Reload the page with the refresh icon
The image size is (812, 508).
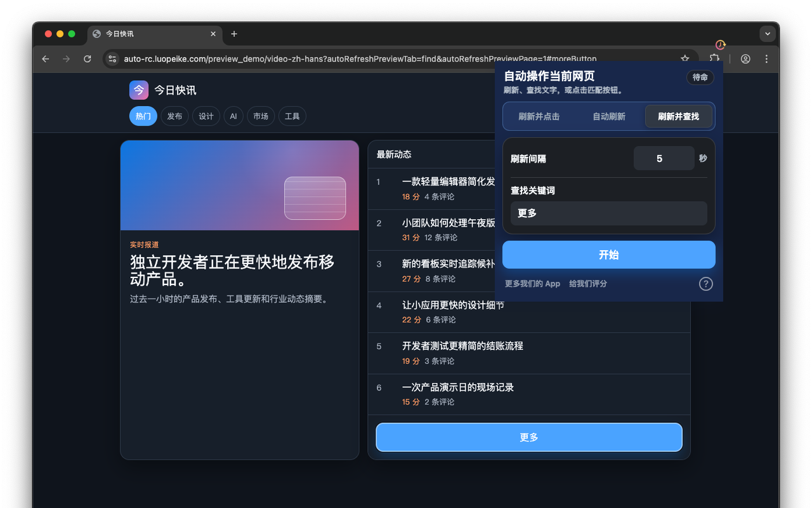coord(88,59)
